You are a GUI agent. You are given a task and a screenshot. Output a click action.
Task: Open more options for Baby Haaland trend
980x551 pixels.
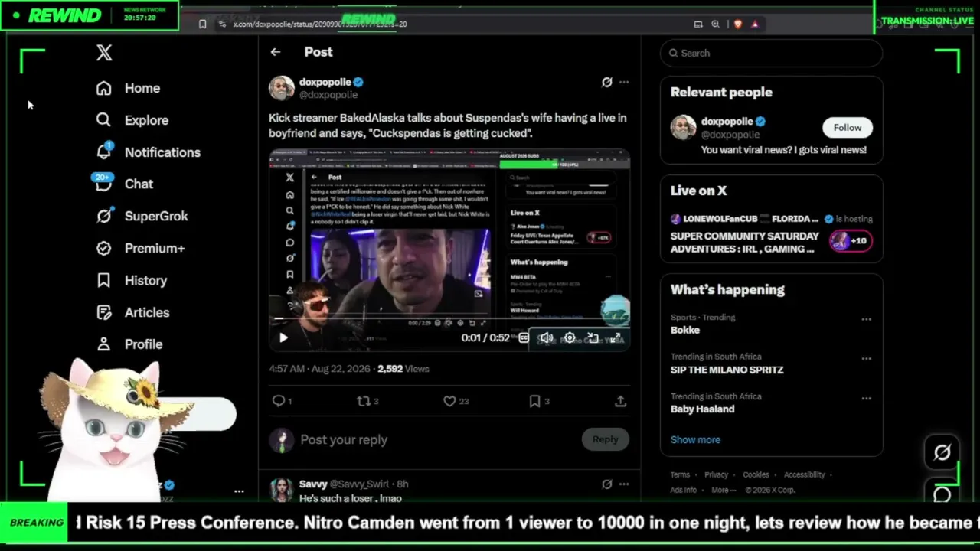pyautogui.click(x=866, y=399)
